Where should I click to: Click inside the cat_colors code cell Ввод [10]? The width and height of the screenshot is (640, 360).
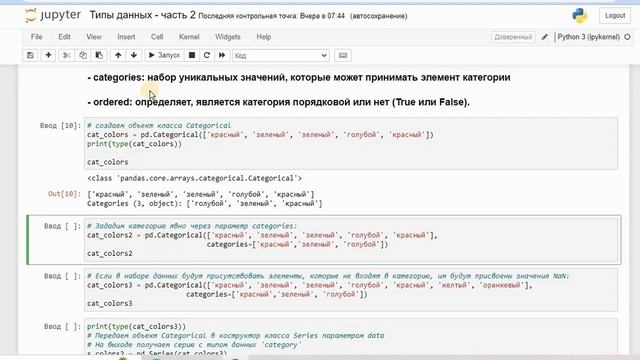[351, 144]
